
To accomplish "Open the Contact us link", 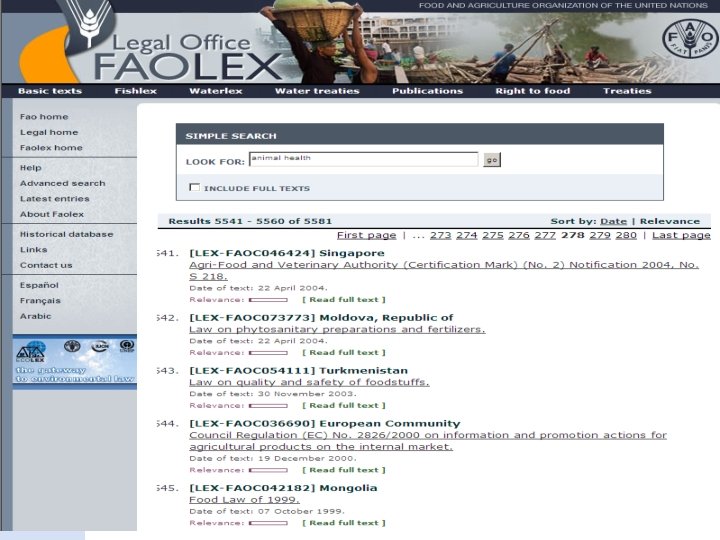I will point(46,265).
